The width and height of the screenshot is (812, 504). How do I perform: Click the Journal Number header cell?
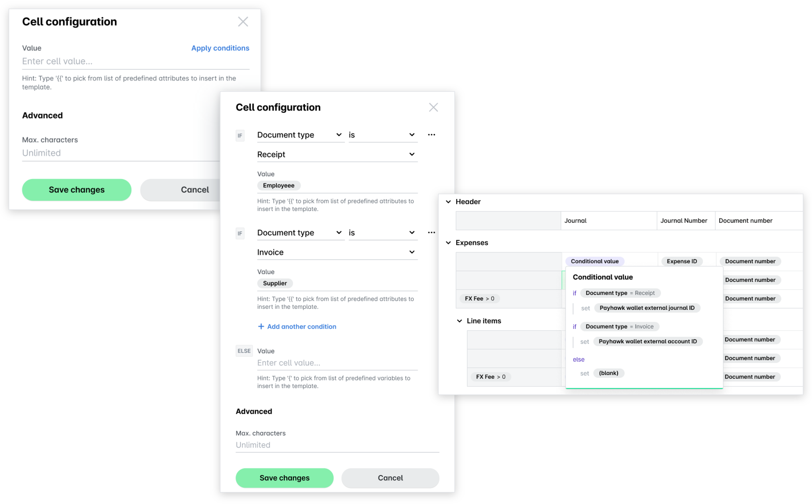click(685, 220)
